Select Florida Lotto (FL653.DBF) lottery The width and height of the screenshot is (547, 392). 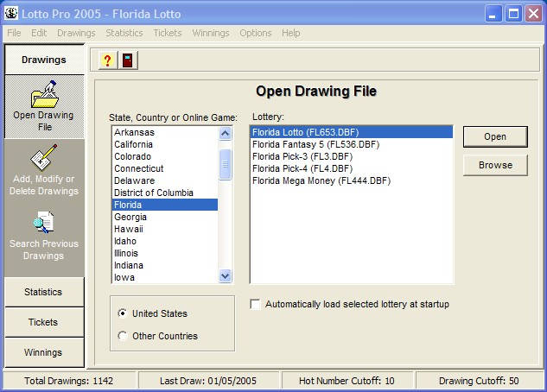coord(352,132)
